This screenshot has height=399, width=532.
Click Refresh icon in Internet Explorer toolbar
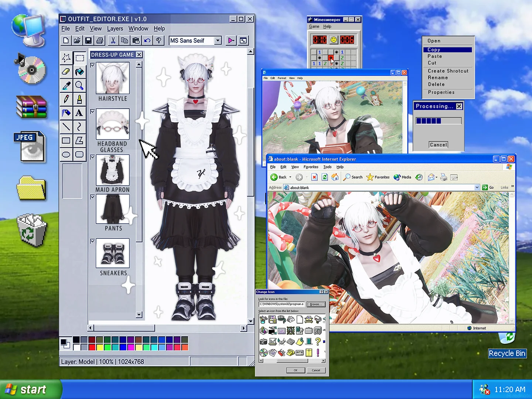coord(325,177)
